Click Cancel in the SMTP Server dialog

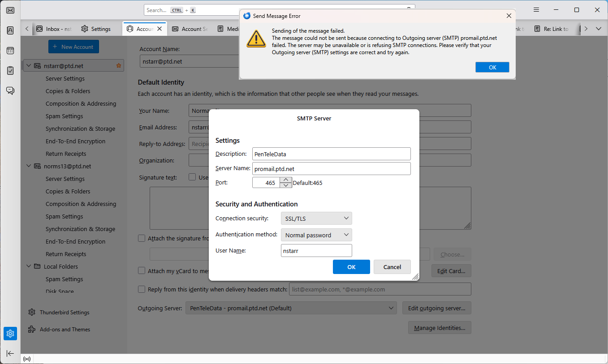click(392, 267)
